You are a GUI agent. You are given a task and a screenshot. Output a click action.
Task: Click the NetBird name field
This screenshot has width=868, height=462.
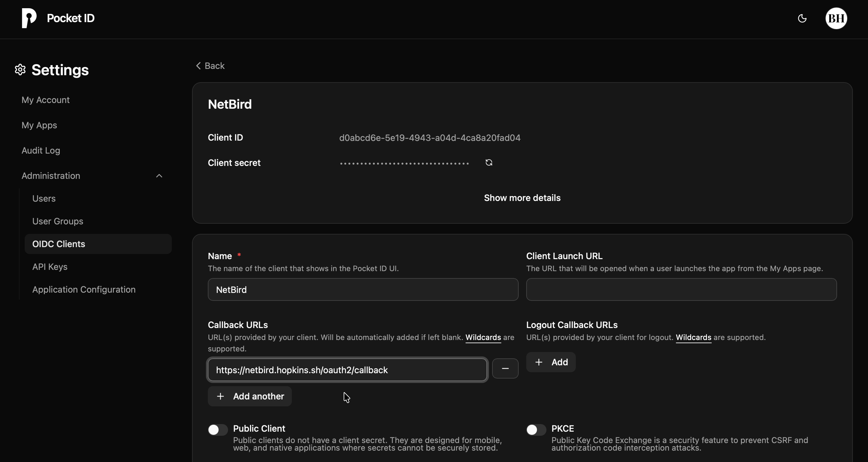362,289
